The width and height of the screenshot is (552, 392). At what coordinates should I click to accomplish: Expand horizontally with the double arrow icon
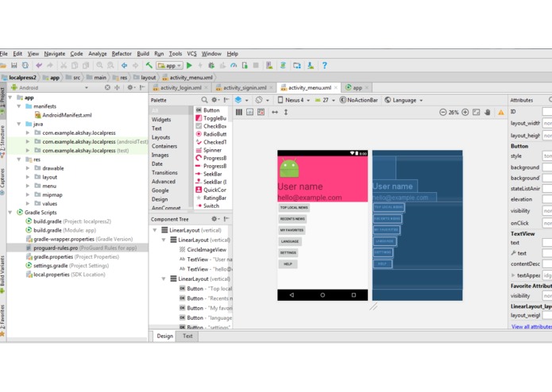(275, 113)
